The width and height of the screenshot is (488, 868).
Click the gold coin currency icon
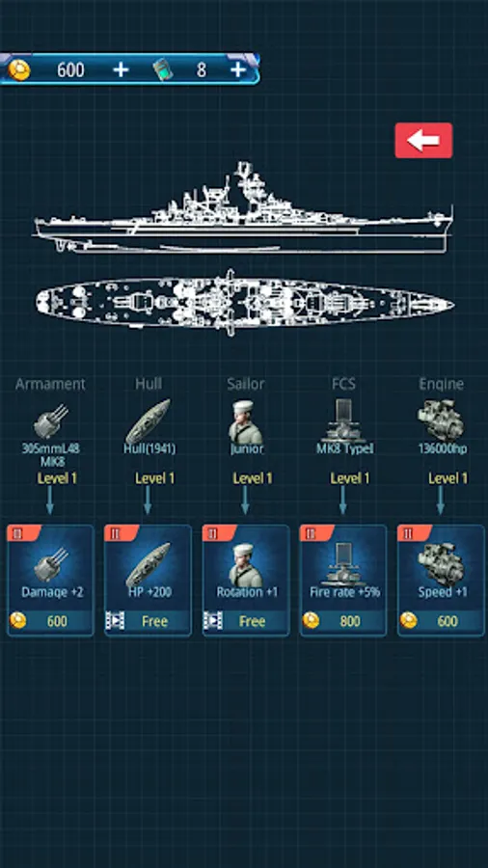[x=19, y=69]
